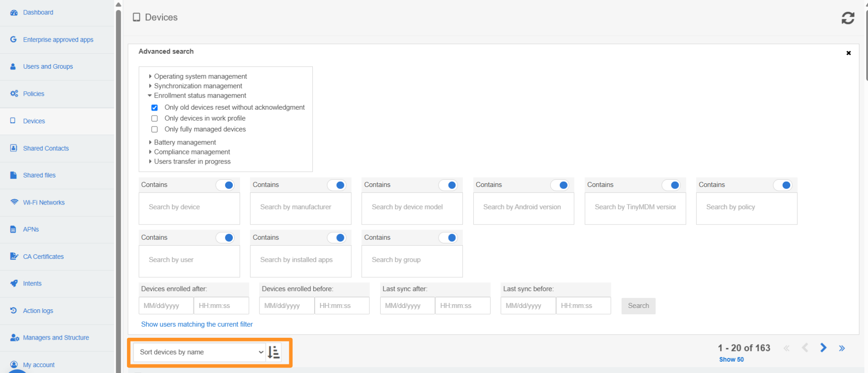Click the Policies gears icon
This screenshot has height=373, width=868.
(x=14, y=94)
